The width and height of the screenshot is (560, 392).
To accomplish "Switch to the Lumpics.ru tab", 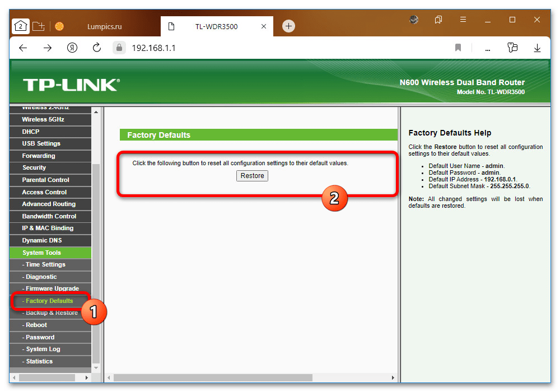I will click(x=105, y=26).
